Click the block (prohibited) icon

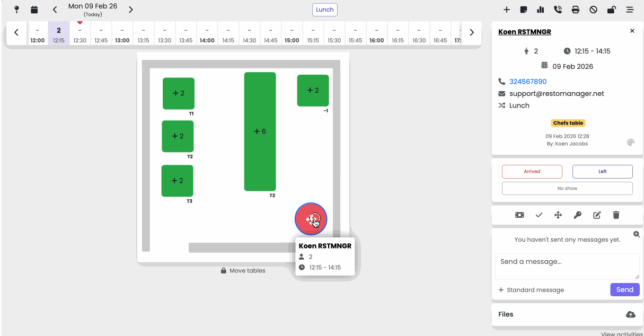594,10
